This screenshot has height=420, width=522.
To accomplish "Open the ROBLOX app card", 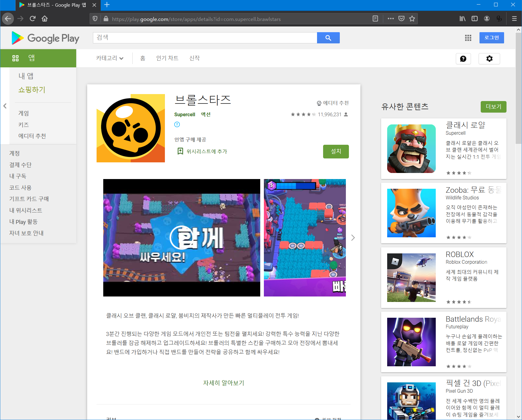I will (x=444, y=278).
